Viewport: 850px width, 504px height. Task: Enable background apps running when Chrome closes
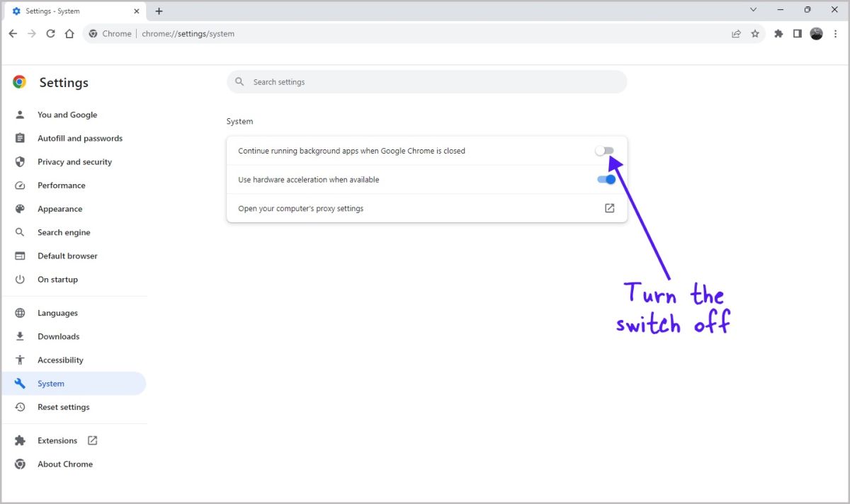tap(605, 150)
